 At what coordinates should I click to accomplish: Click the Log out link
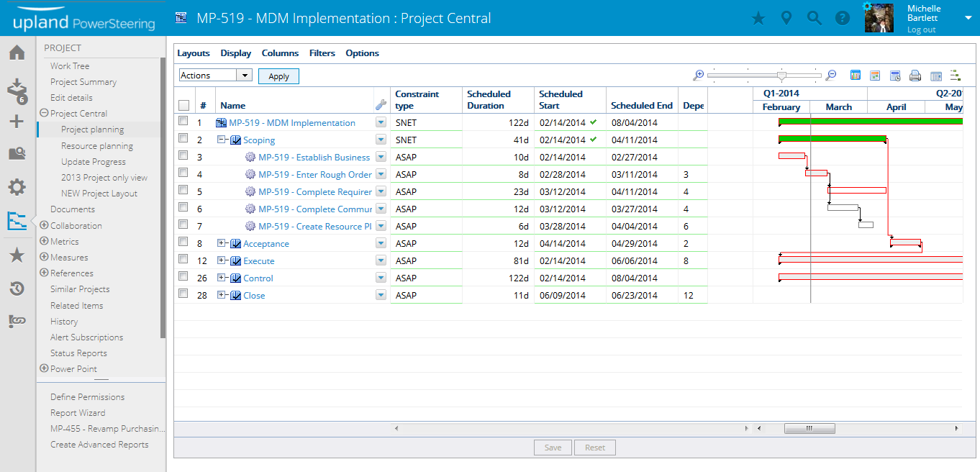922,29
